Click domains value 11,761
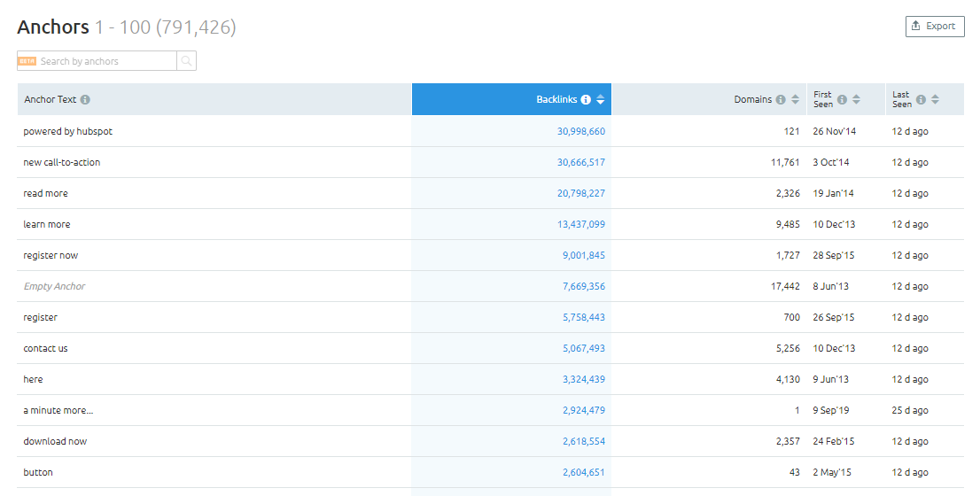Screen dimensions: 980x496 [x=785, y=162]
